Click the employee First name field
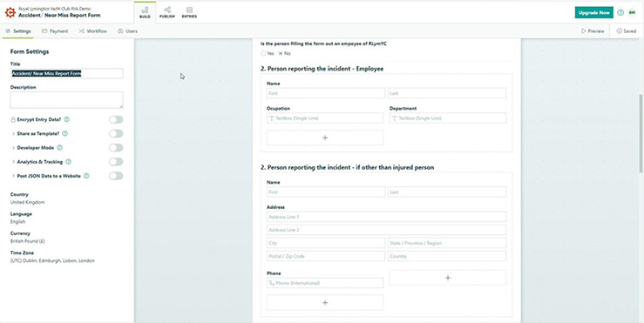The image size is (644, 323). pyautogui.click(x=326, y=93)
